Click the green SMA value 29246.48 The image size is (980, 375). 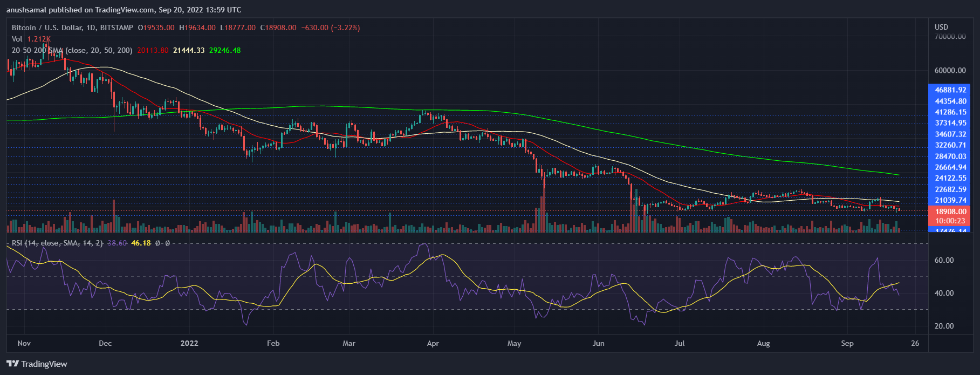[x=225, y=50]
